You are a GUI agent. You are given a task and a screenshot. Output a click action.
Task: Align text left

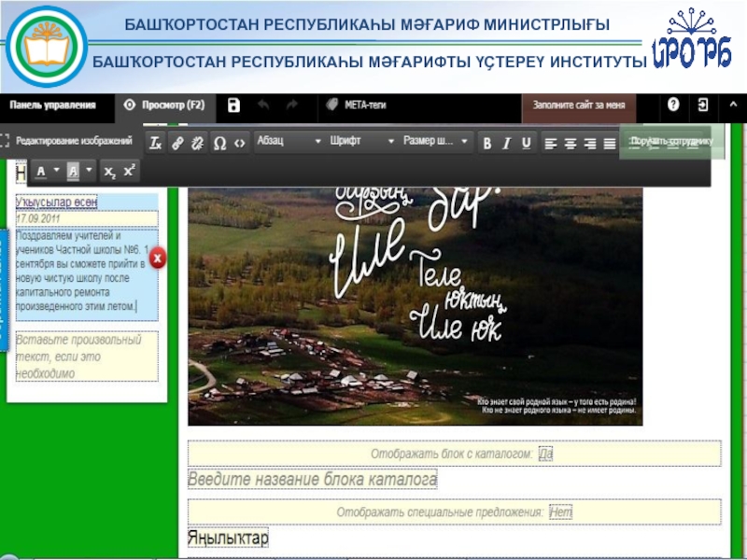[551, 143]
